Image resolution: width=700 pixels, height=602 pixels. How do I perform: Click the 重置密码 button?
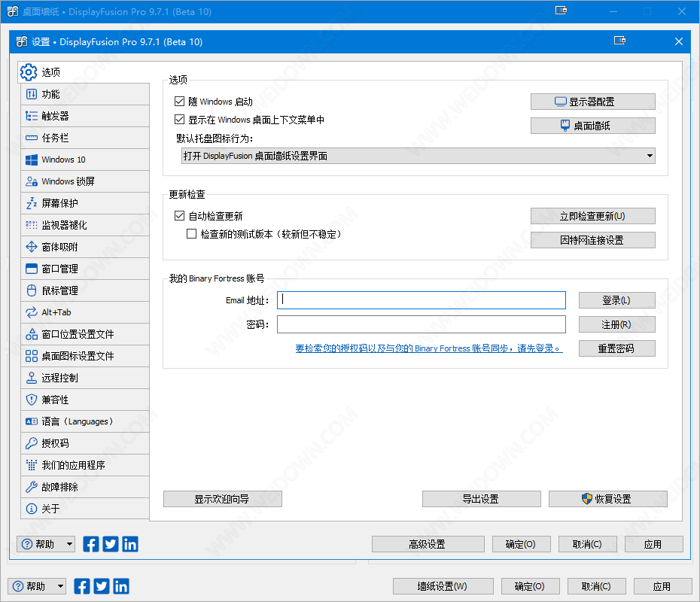click(x=617, y=348)
